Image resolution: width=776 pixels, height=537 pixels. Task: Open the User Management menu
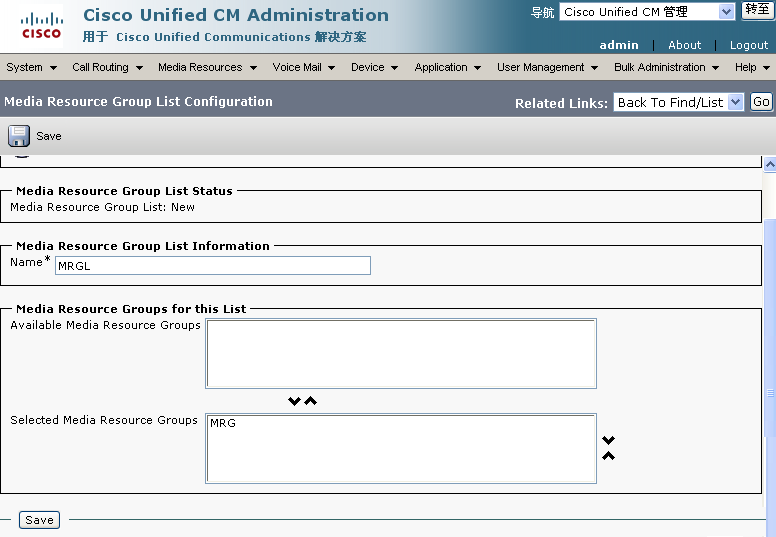[x=547, y=67]
